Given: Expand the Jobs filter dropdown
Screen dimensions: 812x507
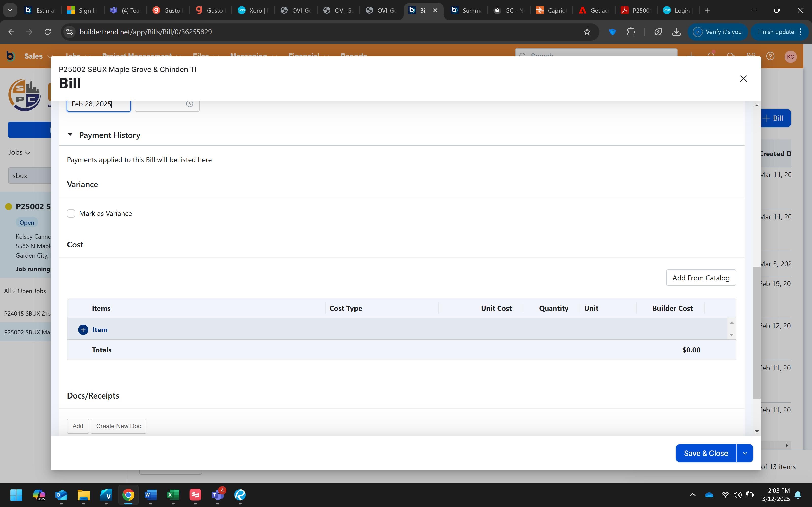Looking at the screenshot, I should coord(20,152).
